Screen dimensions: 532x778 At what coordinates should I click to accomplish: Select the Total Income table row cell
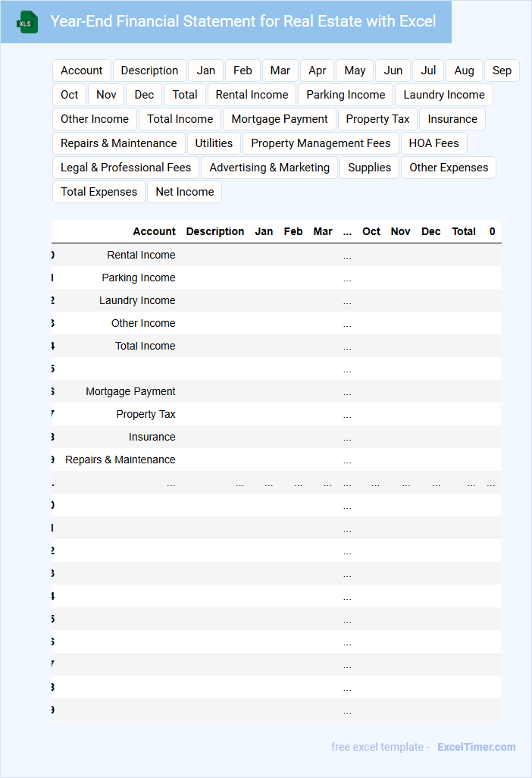coord(146,347)
